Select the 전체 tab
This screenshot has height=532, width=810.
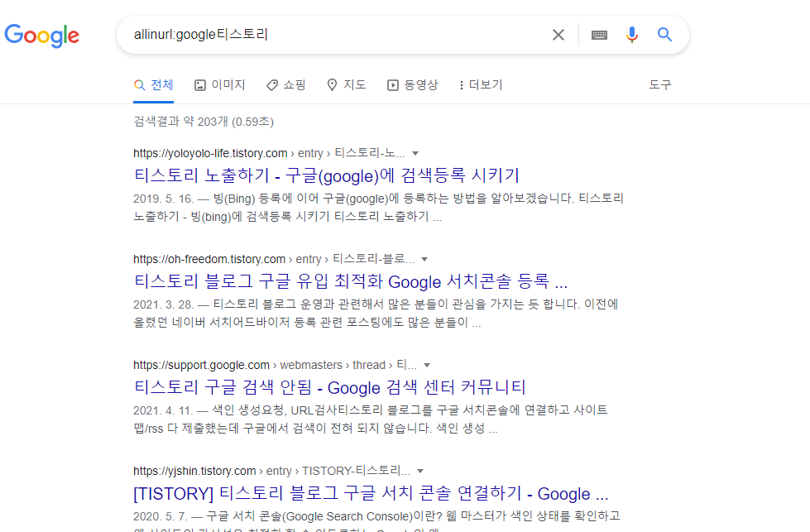click(x=153, y=84)
